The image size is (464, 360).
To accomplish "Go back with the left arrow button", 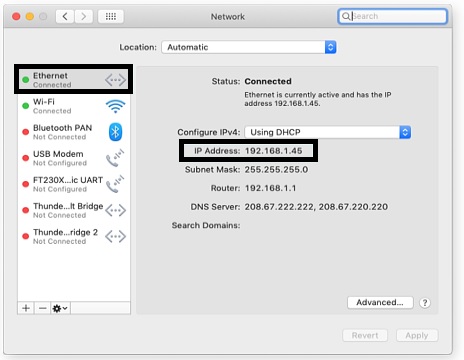I will click(x=65, y=16).
